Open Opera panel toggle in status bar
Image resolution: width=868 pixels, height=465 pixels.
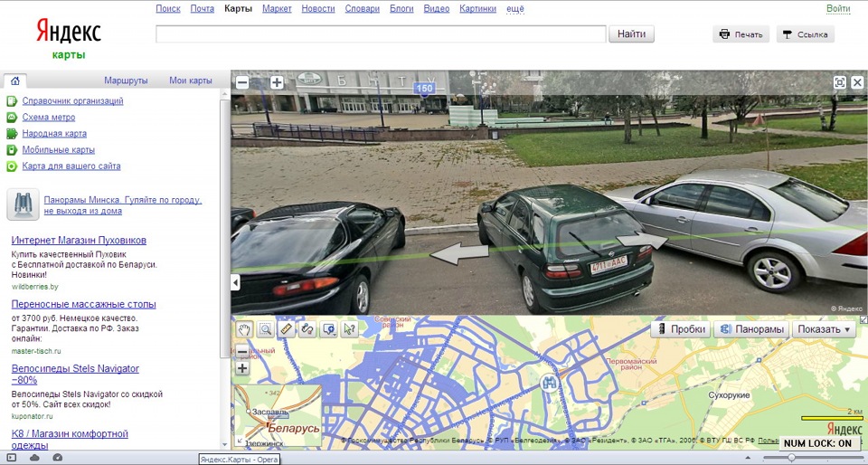coord(12,458)
